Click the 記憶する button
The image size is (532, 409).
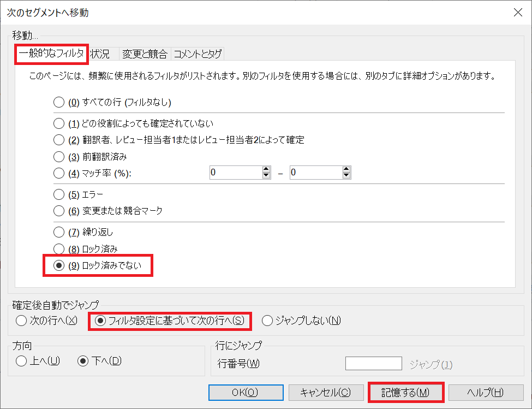[x=405, y=392]
